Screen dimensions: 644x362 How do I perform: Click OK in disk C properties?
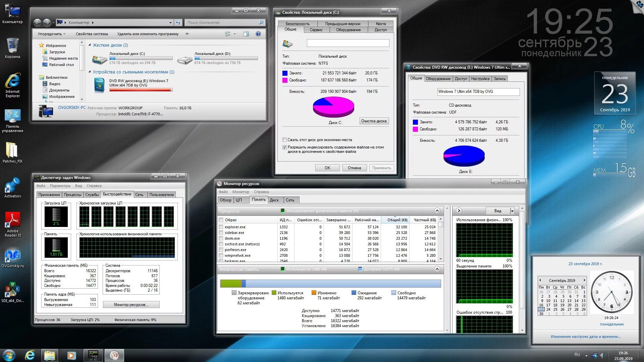(327, 168)
